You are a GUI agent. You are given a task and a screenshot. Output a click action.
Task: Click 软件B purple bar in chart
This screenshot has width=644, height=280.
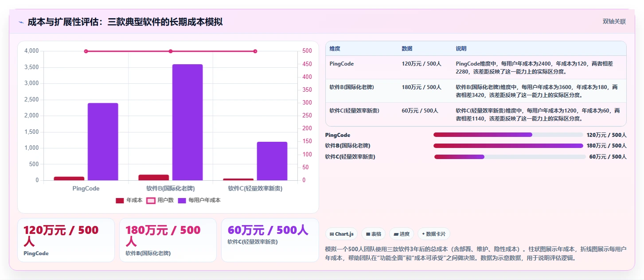pos(187,122)
